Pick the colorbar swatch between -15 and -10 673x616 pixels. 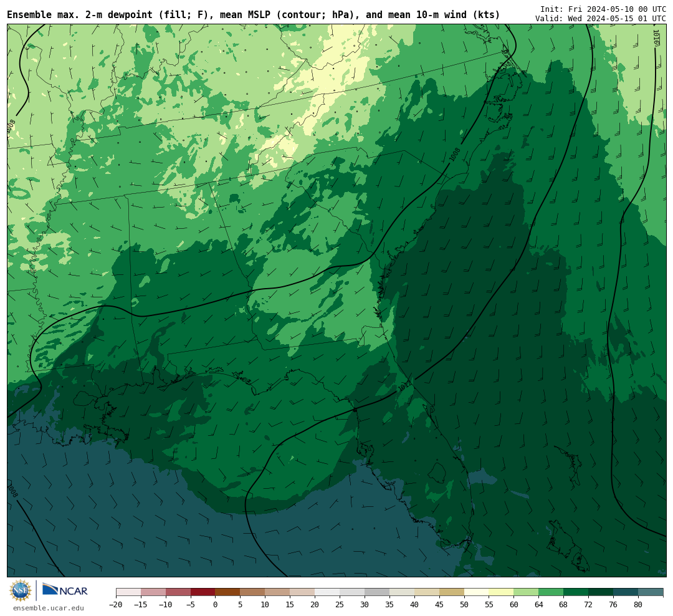tap(153, 592)
